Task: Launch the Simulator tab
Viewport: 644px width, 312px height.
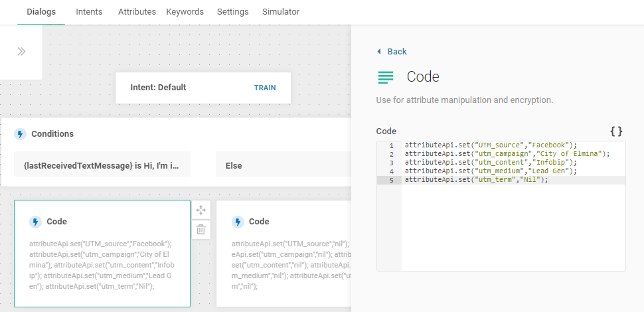Action: pyautogui.click(x=281, y=12)
